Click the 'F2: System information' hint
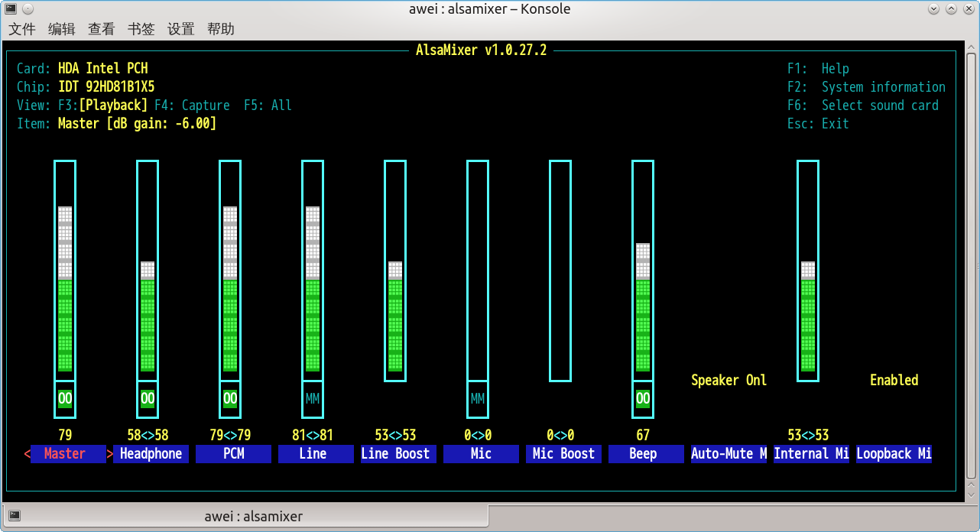980x532 pixels. [866, 86]
